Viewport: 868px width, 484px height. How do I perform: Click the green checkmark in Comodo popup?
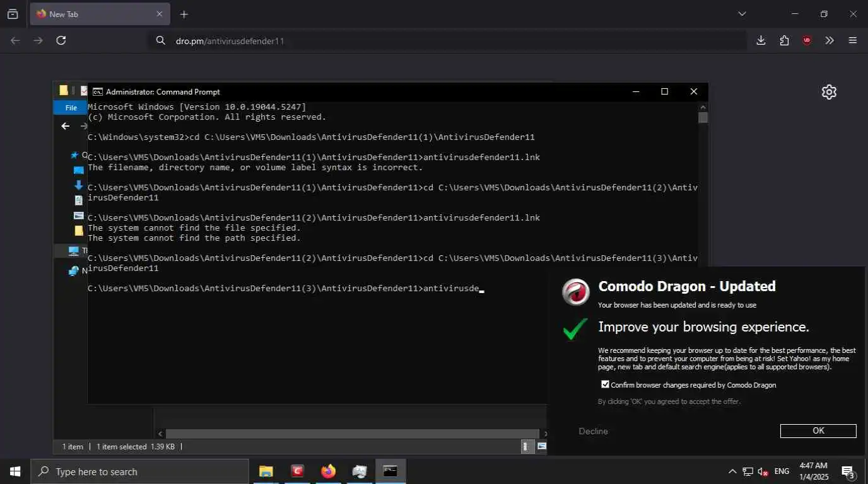(x=575, y=328)
